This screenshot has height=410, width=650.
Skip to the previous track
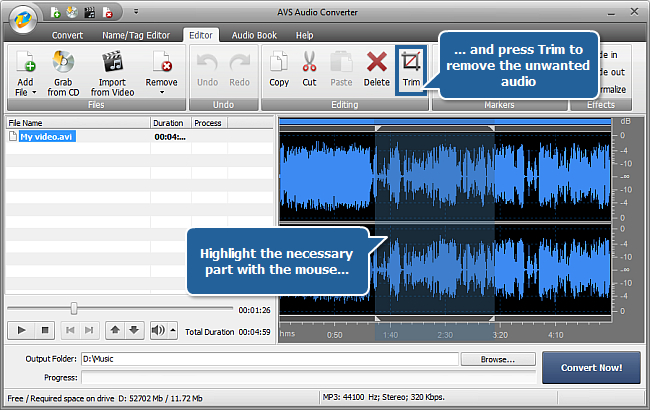pos(70,330)
